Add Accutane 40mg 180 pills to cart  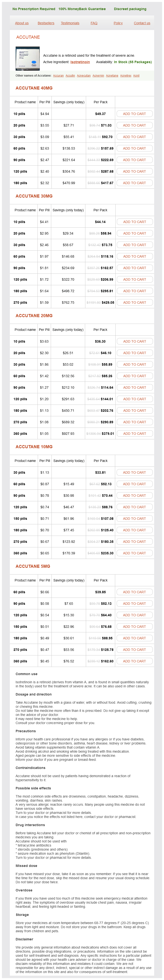(134, 183)
